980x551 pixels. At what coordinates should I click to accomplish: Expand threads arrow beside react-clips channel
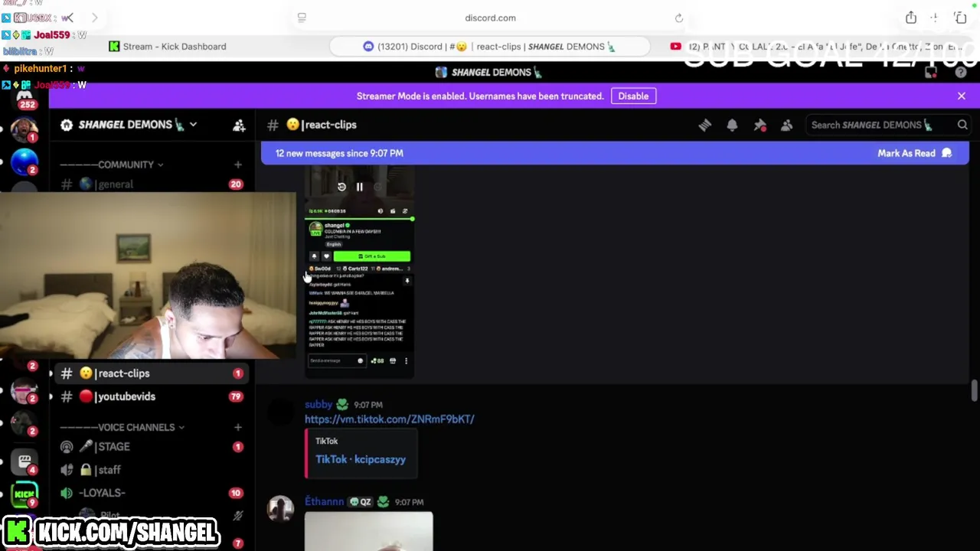pyautogui.click(x=51, y=373)
